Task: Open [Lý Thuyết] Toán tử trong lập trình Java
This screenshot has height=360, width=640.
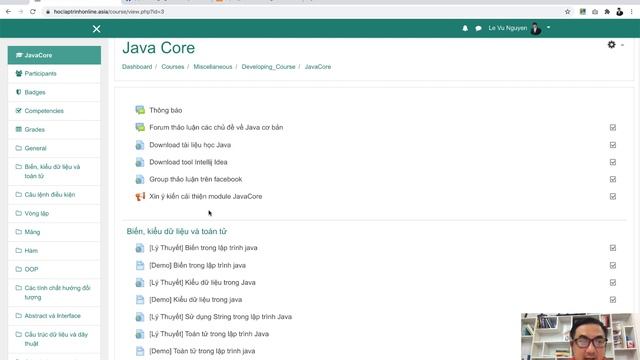Action: tap(209, 334)
